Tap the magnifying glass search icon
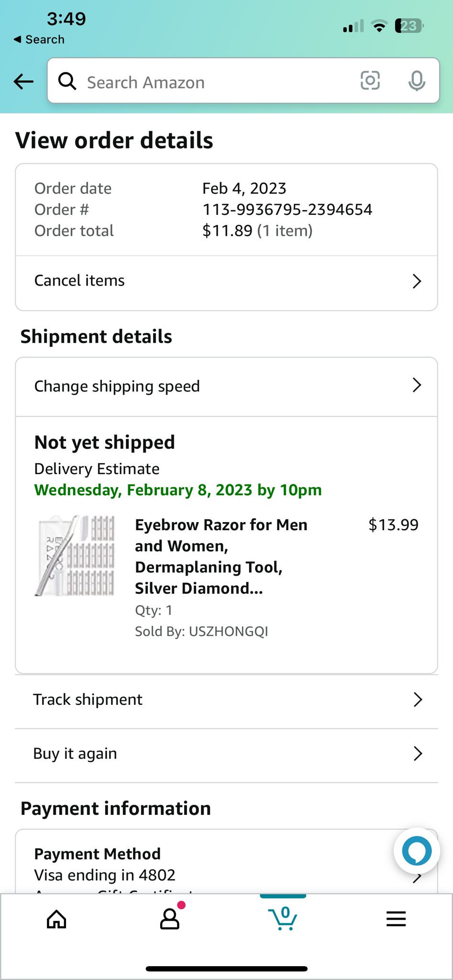453x980 pixels. 67,81
